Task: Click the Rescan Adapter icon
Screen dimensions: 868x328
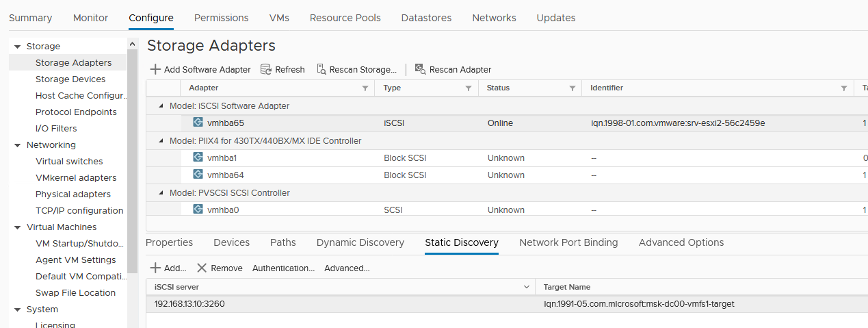Action: coord(421,69)
